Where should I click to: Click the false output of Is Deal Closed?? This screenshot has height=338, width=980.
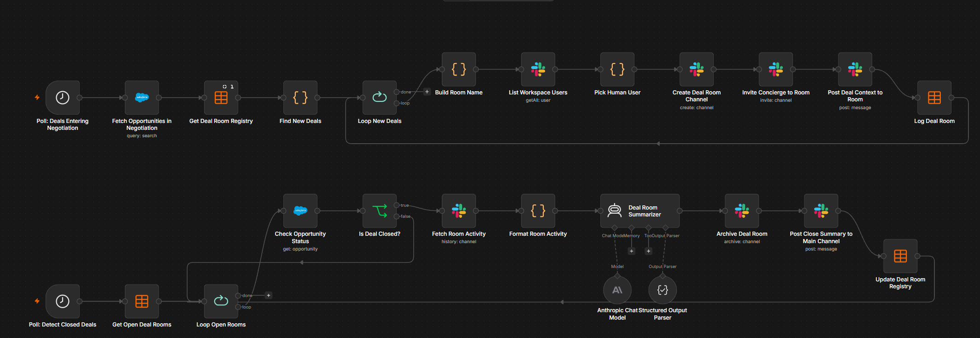pyautogui.click(x=397, y=216)
